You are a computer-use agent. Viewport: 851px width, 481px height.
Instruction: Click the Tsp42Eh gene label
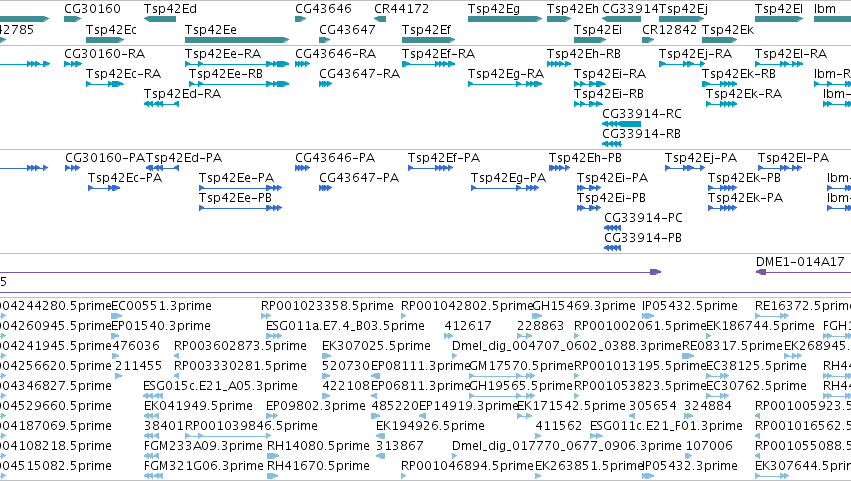click(x=573, y=9)
